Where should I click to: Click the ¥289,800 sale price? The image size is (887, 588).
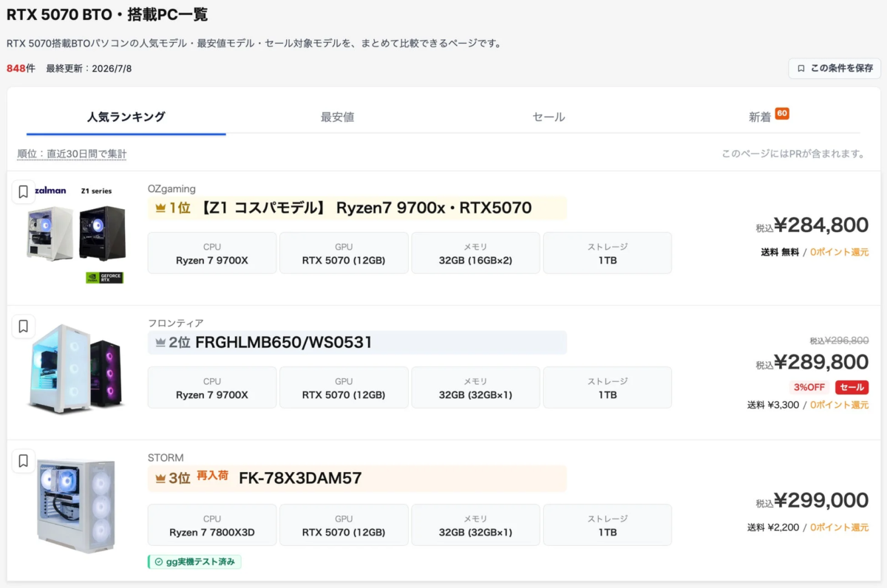[x=820, y=362]
